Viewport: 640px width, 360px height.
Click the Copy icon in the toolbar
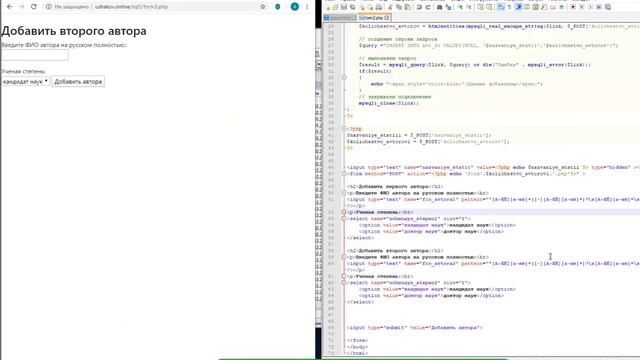(399, 7)
